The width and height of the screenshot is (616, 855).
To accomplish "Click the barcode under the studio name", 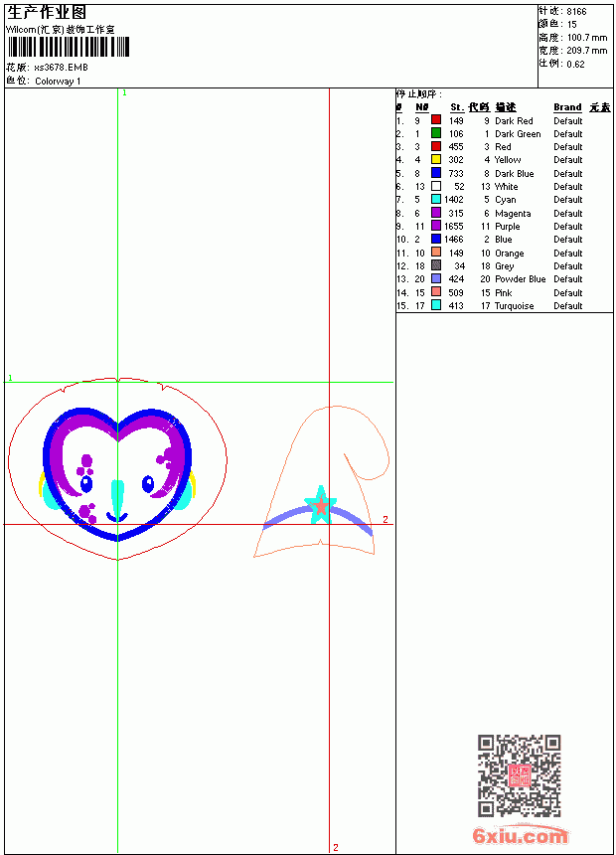I will [69, 47].
